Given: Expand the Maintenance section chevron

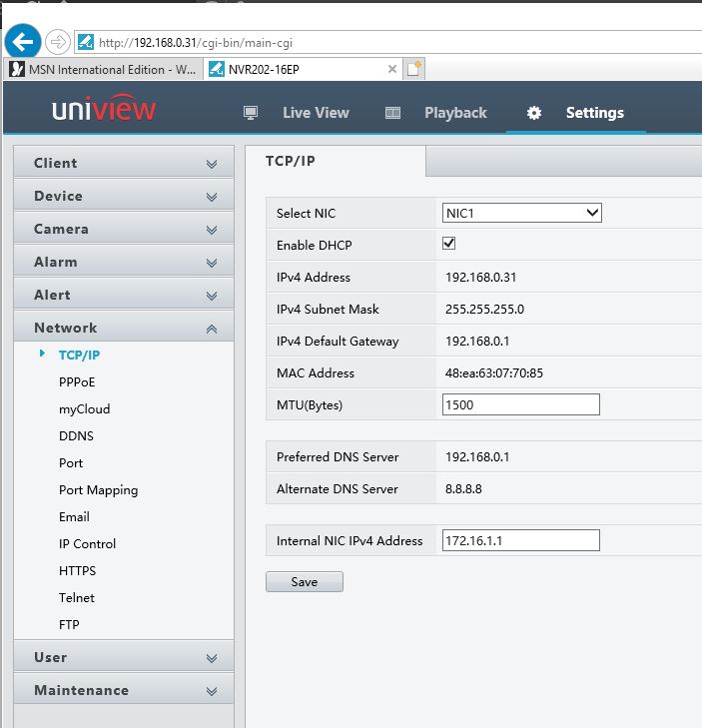Looking at the screenshot, I should 212,691.
